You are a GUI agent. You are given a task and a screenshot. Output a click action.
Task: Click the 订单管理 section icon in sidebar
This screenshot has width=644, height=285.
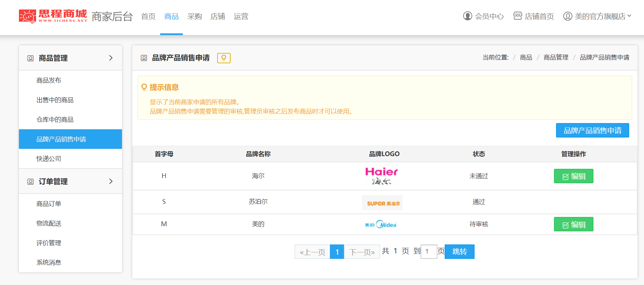pyautogui.click(x=30, y=182)
